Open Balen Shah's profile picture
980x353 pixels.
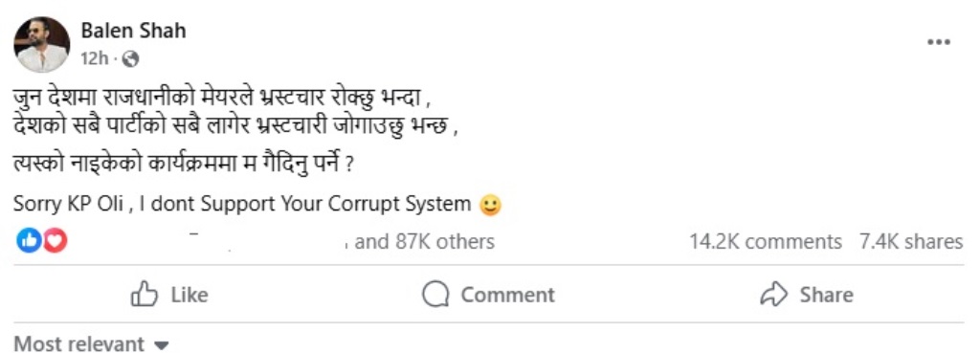[x=42, y=44]
